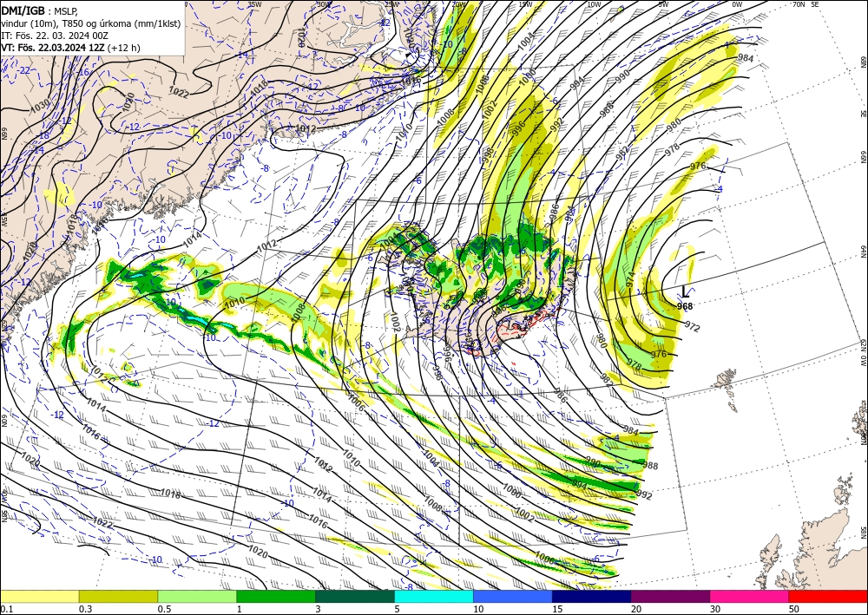Click the cyan 5–10 precipitation swatch
This screenshot has height=615, width=868.
click(434, 596)
